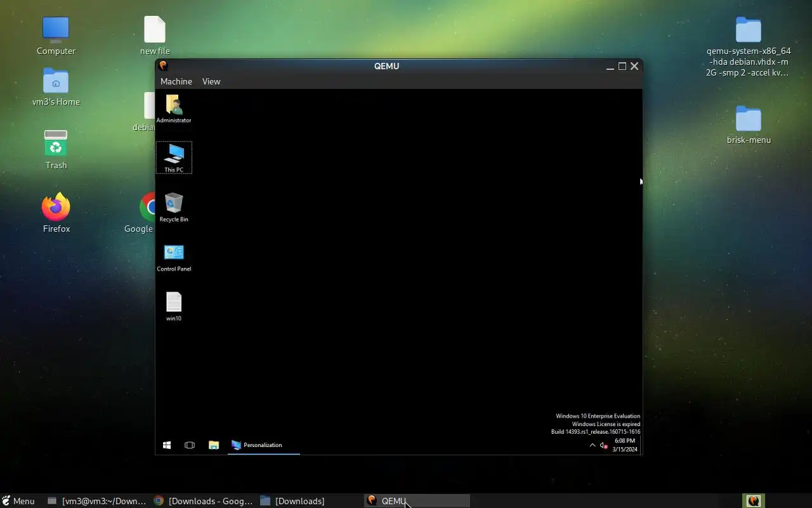812x508 pixels.
Task: Select the brisk-menu folder icon
Action: pos(749,125)
